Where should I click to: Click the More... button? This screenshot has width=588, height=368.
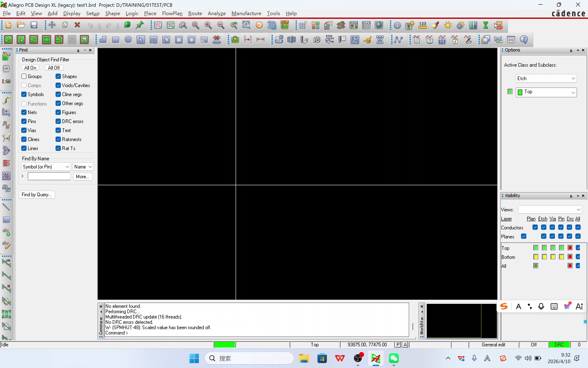(83, 176)
